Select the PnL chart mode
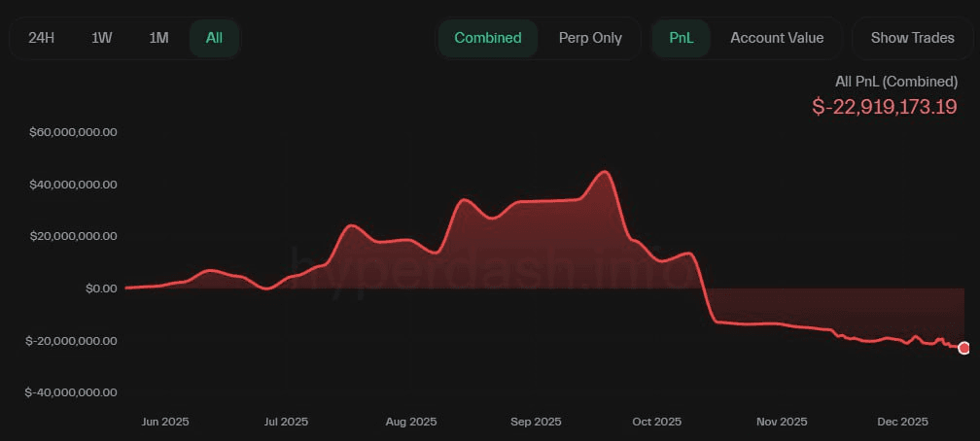Image resolution: width=980 pixels, height=441 pixels. (x=682, y=38)
